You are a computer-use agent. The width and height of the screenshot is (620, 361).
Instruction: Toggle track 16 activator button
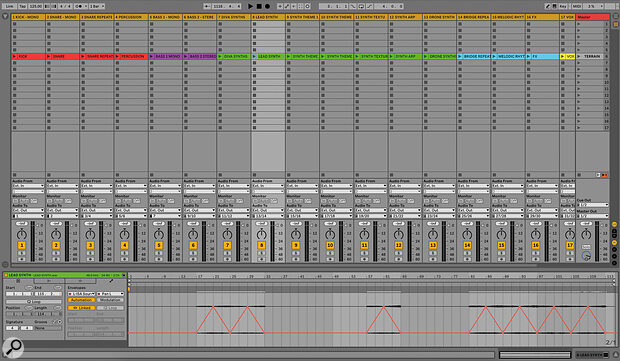[x=535, y=246]
